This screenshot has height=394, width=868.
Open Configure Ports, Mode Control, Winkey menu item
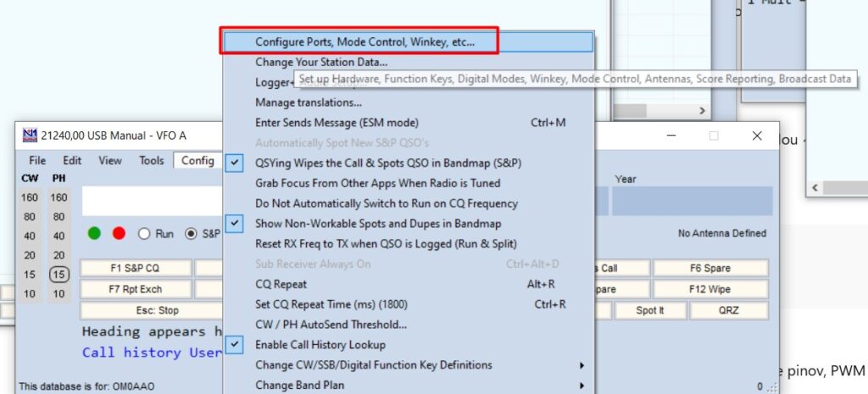coord(364,41)
